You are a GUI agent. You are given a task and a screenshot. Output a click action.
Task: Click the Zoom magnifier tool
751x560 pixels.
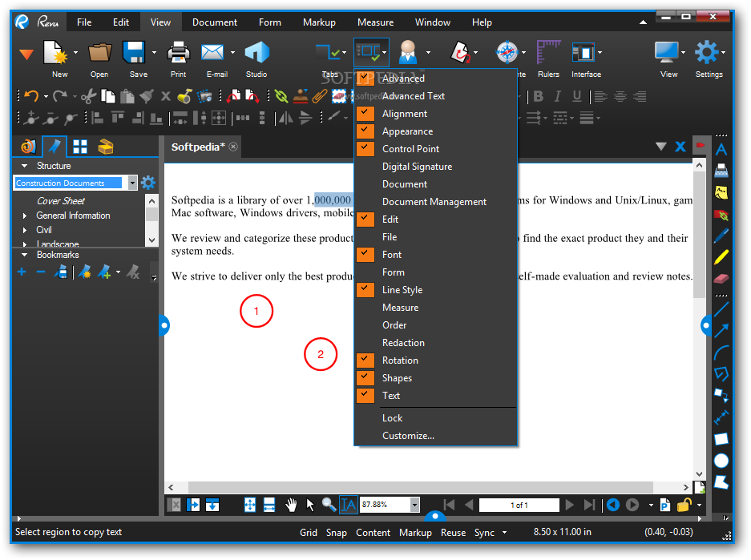[329, 505]
